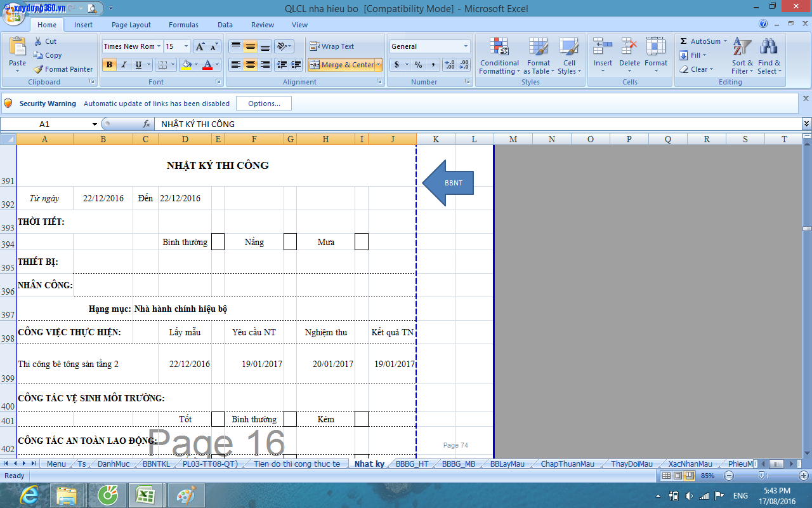Switch to Normal view in status bar
The image size is (812, 508).
[666, 476]
